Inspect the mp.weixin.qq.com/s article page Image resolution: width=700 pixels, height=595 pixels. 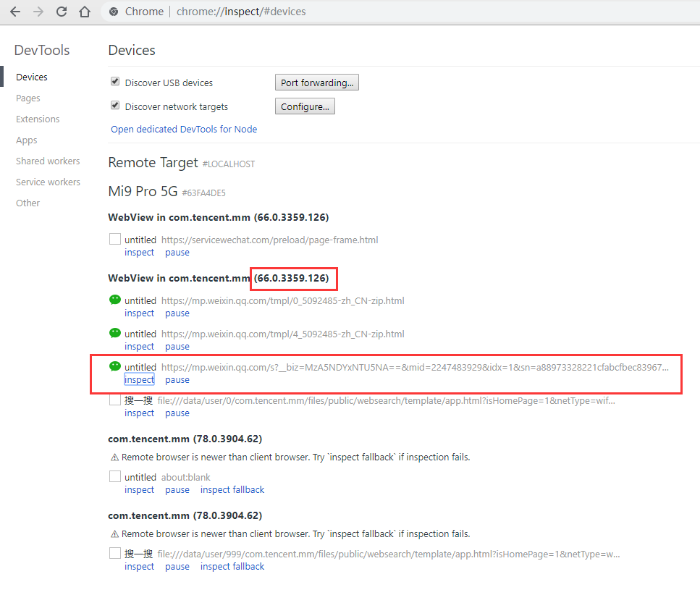pyautogui.click(x=139, y=380)
